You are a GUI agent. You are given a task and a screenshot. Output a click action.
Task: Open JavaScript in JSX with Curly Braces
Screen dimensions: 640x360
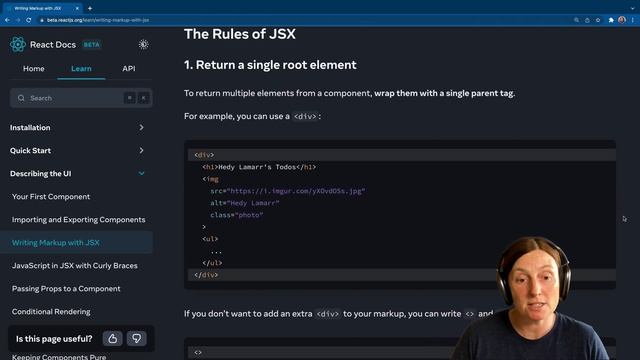tap(75, 265)
